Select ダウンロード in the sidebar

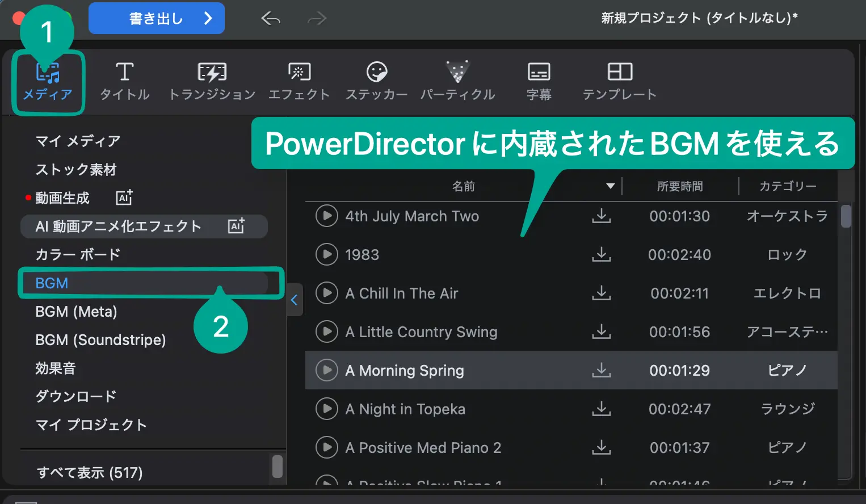pos(76,396)
